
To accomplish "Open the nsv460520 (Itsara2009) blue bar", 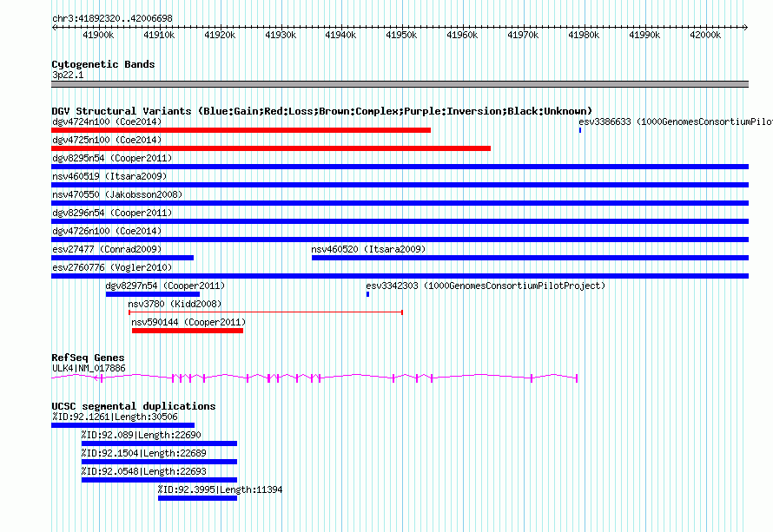I will coord(530,258).
